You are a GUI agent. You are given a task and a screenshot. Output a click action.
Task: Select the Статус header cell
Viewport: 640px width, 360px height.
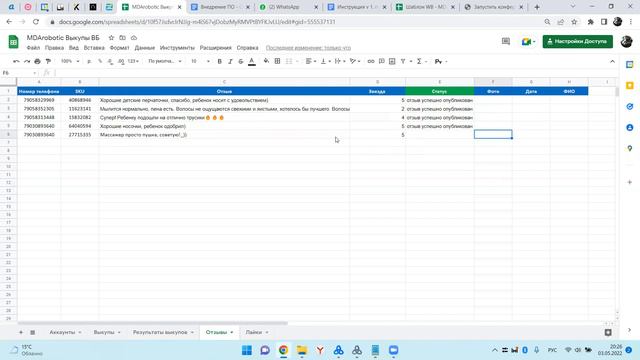(x=440, y=91)
